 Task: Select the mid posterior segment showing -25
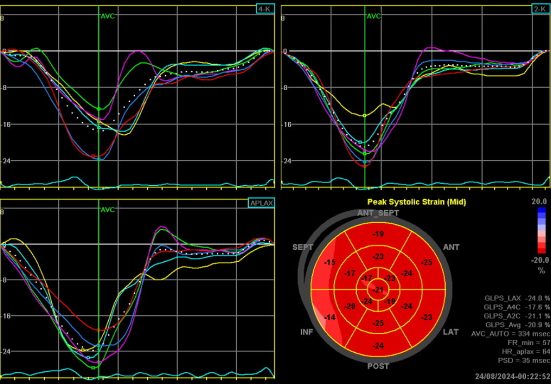(x=378, y=323)
